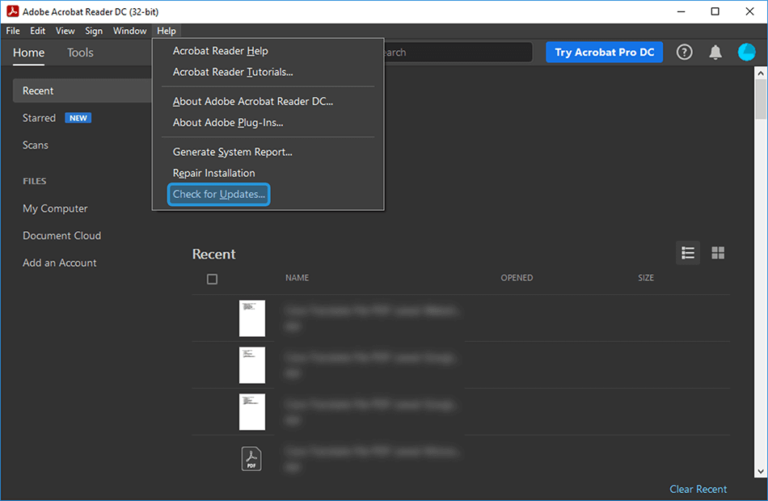
Task: Open Scans in the sidebar
Action: coord(35,145)
